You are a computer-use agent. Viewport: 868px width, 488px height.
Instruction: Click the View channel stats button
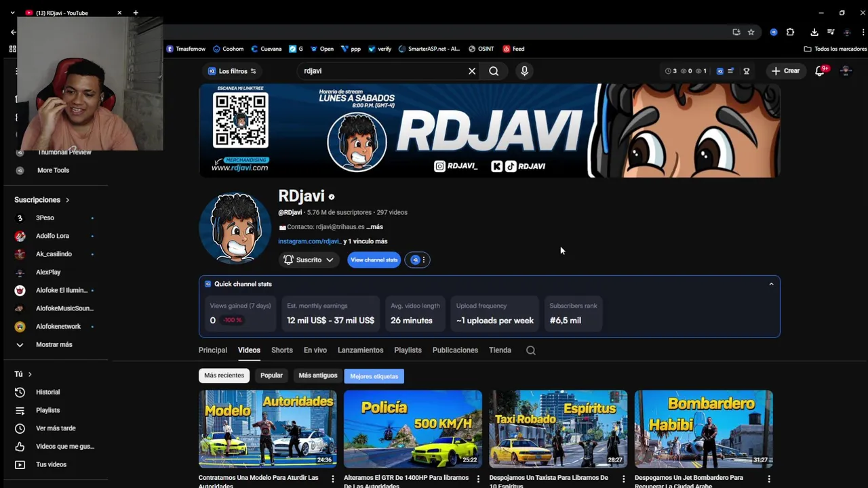(374, 260)
